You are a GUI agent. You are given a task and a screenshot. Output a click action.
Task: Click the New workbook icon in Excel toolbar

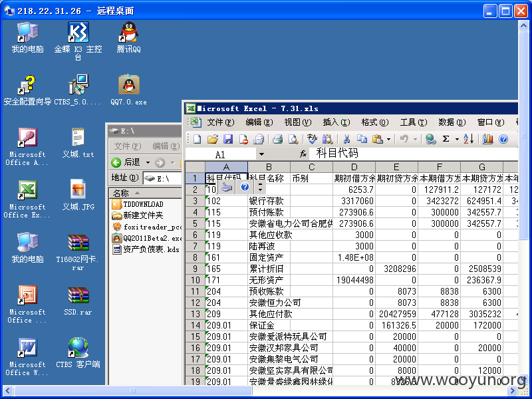[x=198, y=139]
